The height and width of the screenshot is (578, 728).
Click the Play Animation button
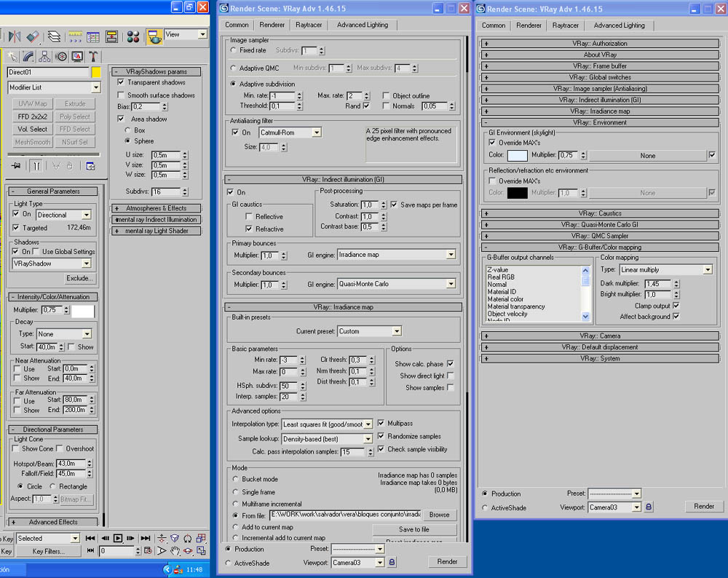[x=118, y=538]
